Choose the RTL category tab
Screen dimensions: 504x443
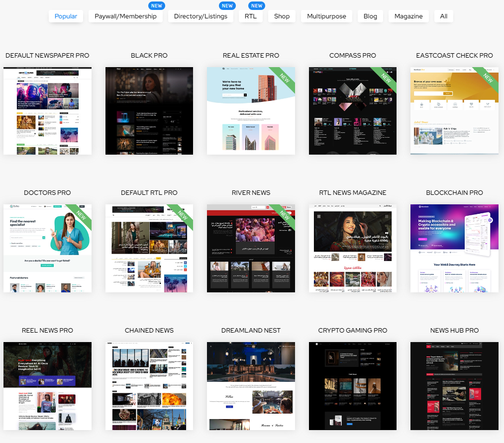250,16
